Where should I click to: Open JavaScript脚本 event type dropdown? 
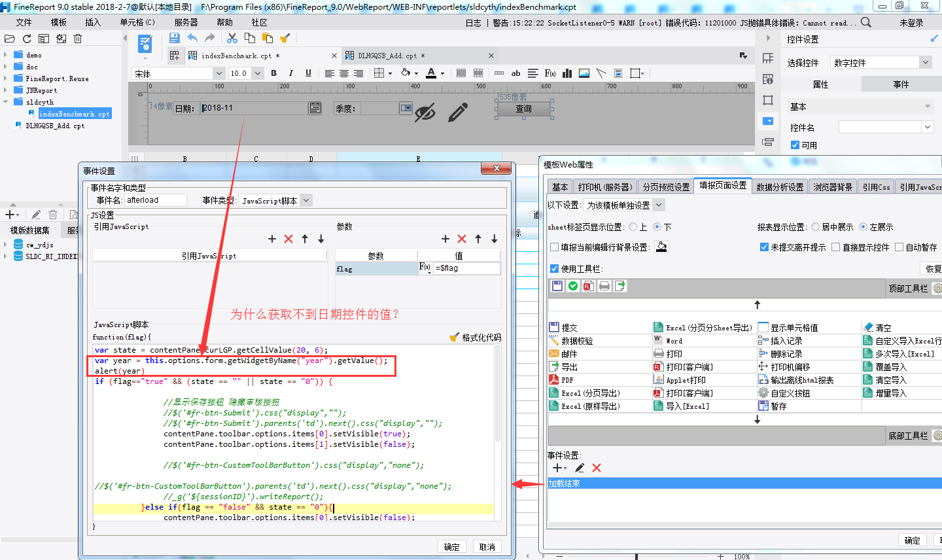click(306, 200)
